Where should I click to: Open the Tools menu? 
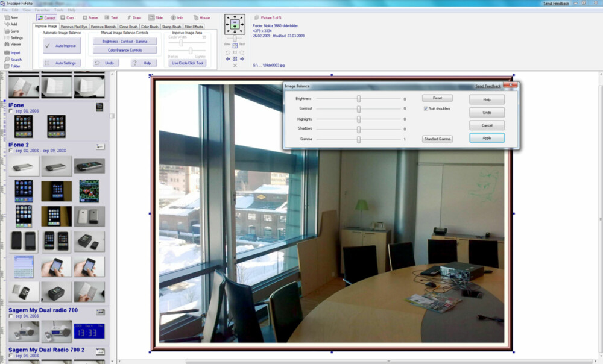click(59, 10)
